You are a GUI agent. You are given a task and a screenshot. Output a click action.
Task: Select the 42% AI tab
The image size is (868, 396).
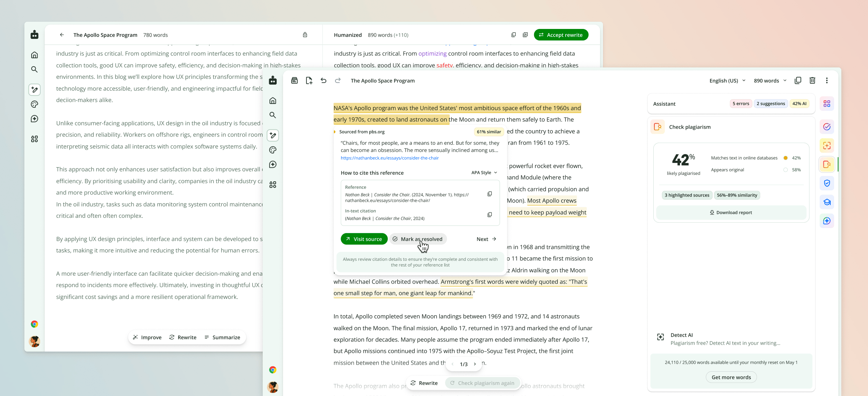tap(799, 104)
